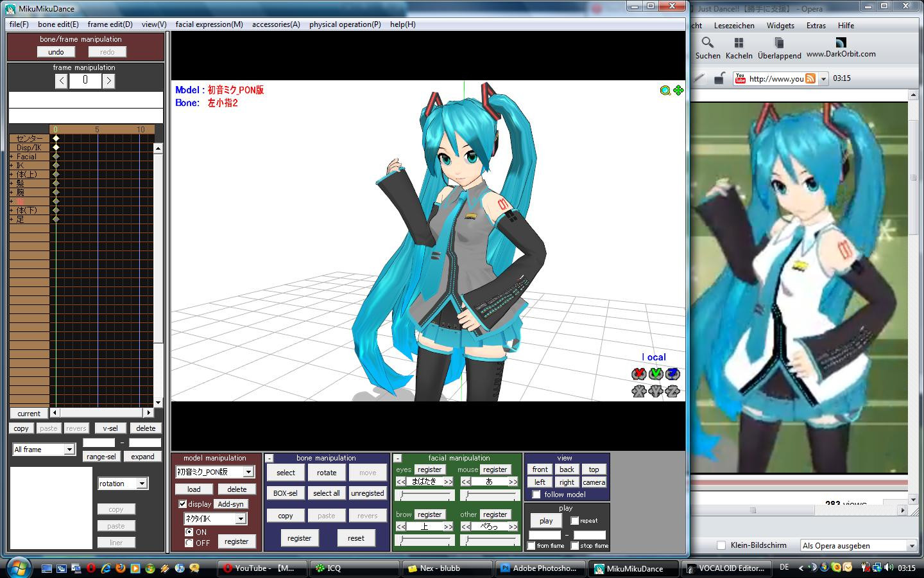Launch Internet Explorer from quick launch

[x=105, y=568]
